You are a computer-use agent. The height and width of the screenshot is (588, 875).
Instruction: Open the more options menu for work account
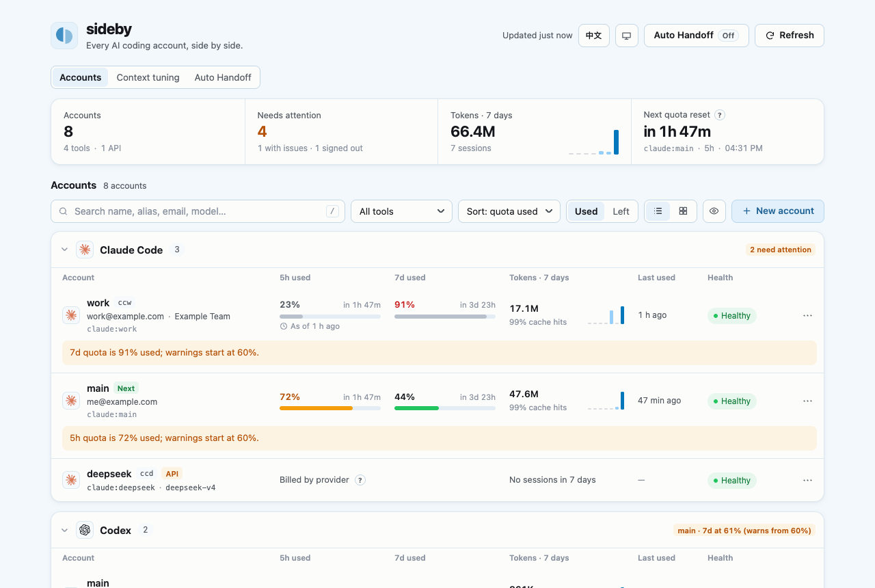[807, 315]
